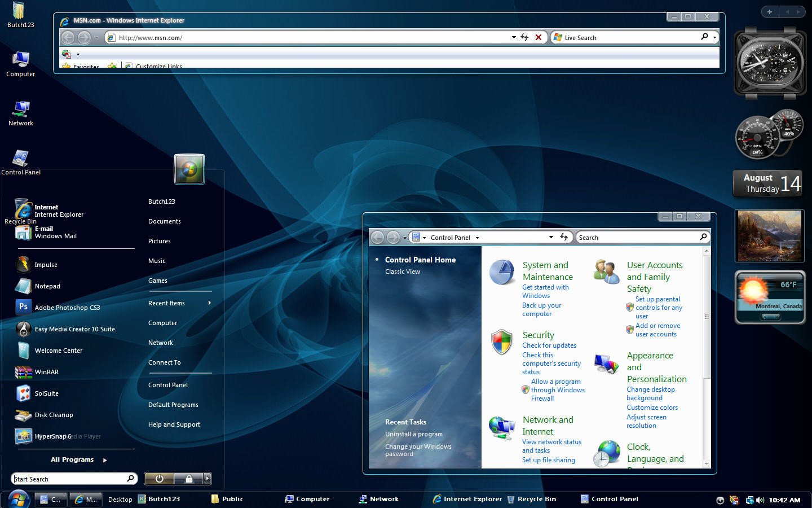The width and height of the screenshot is (812, 508).
Task: Select Connect To in Start menu
Action: 165,362
